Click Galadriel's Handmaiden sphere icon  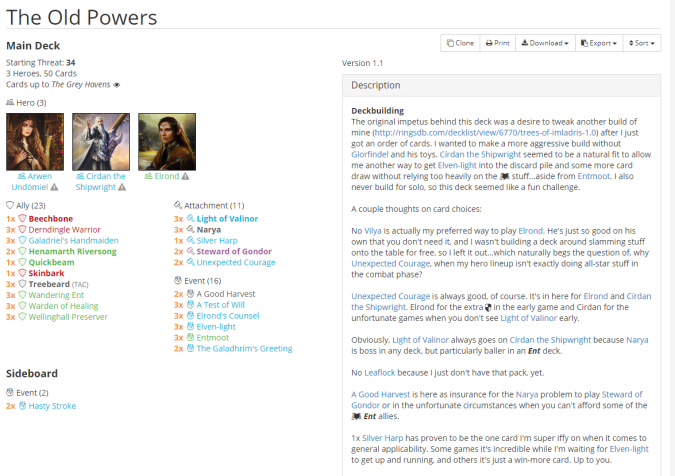coord(22,240)
